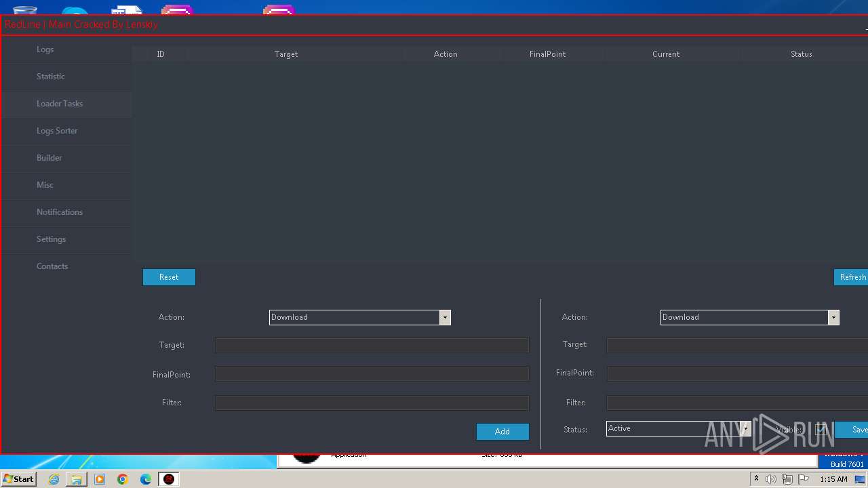Show hidden tray icons arrow

(756, 479)
